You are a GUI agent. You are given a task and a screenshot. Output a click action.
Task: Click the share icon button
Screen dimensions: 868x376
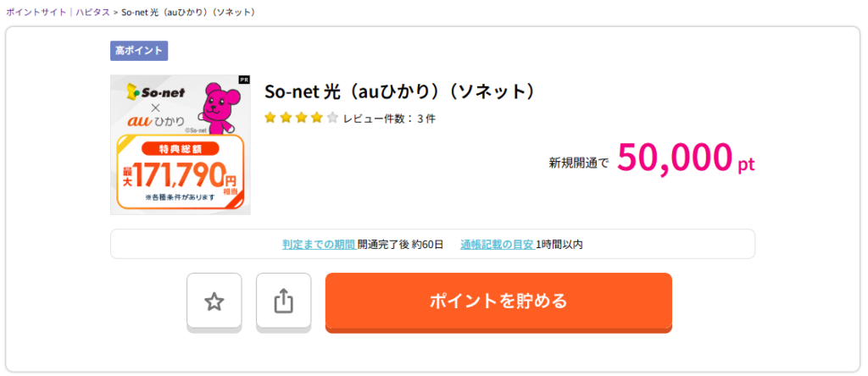point(283,301)
